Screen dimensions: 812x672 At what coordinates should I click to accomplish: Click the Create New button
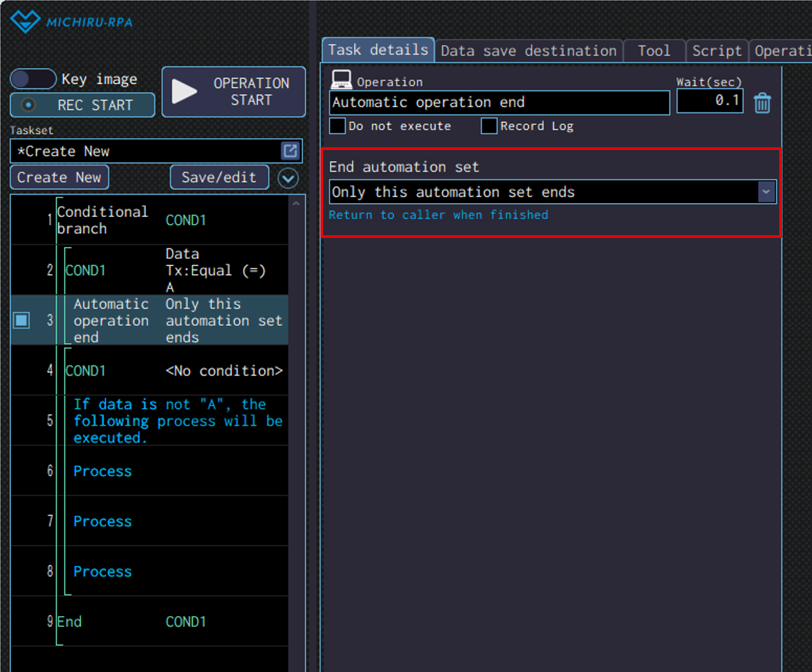(59, 177)
